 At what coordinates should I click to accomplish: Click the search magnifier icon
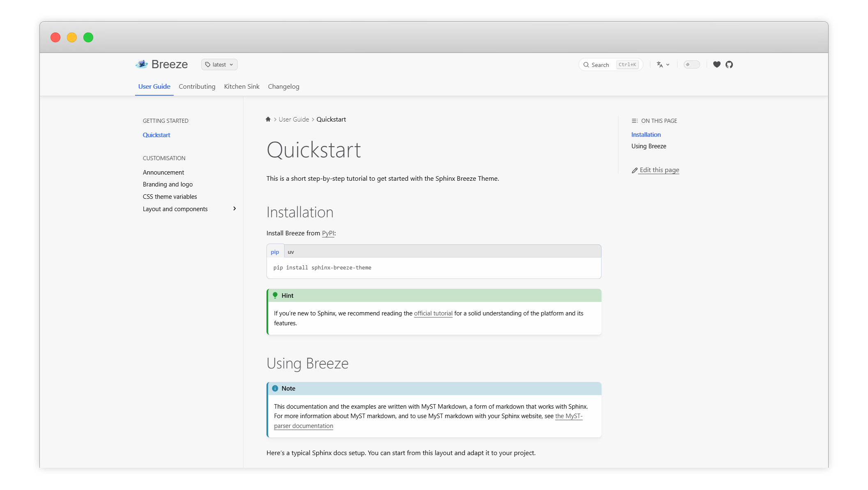tap(586, 64)
